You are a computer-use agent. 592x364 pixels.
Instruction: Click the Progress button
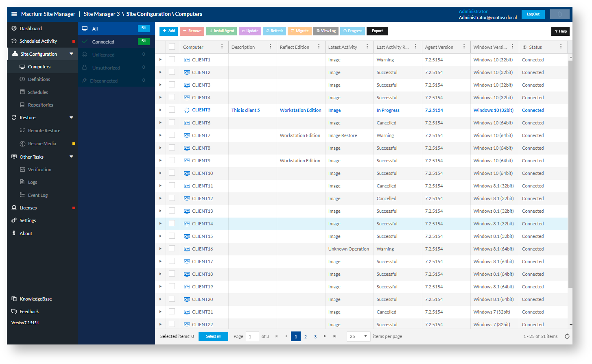click(x=352, y=31)
